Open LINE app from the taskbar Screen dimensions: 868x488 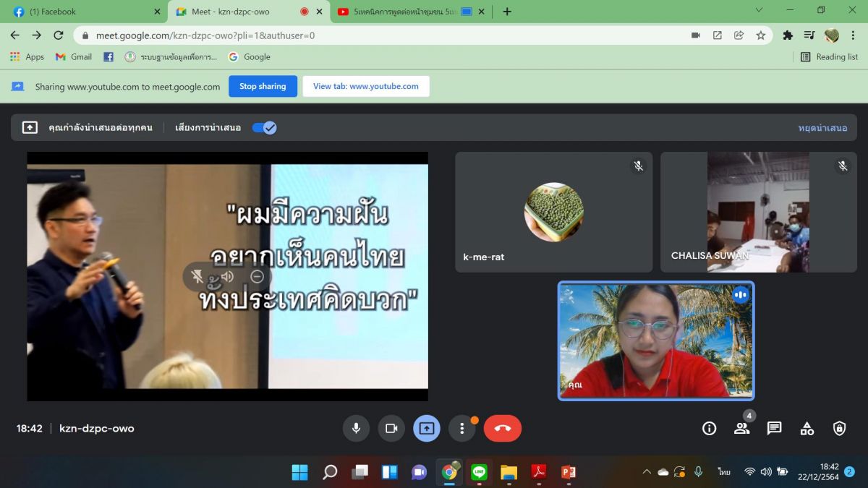(x=479, y=472)
